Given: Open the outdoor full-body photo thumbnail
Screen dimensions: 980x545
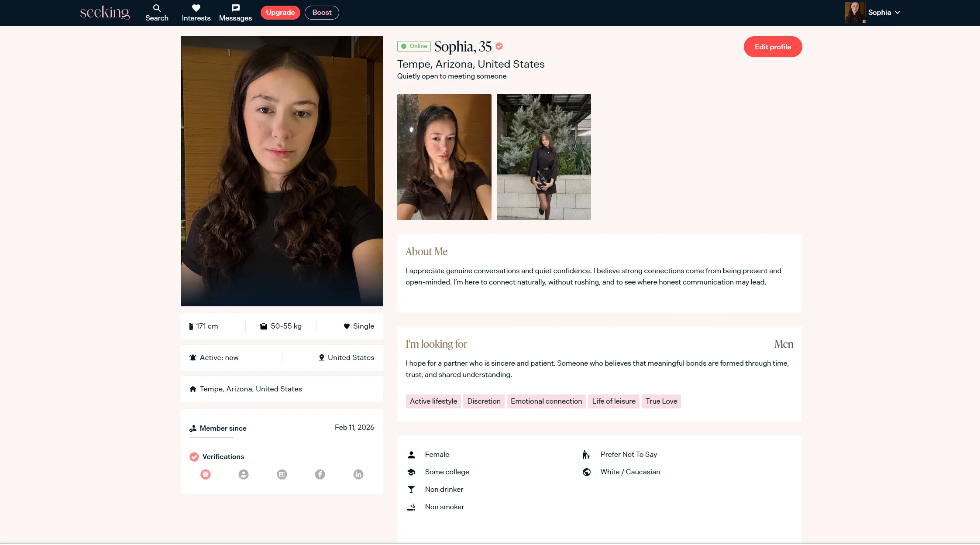Looking at the screenshot, I should point(543,157).
